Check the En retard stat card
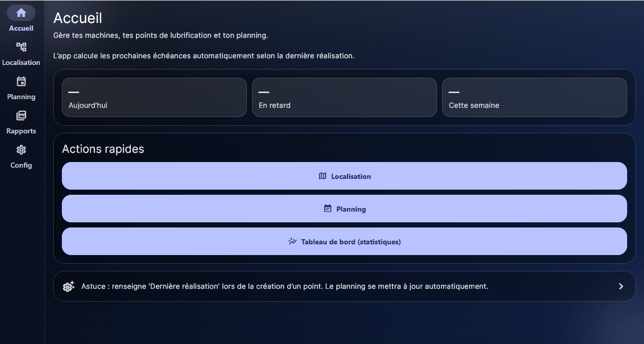644x344 pixels. tap(344, 97)
